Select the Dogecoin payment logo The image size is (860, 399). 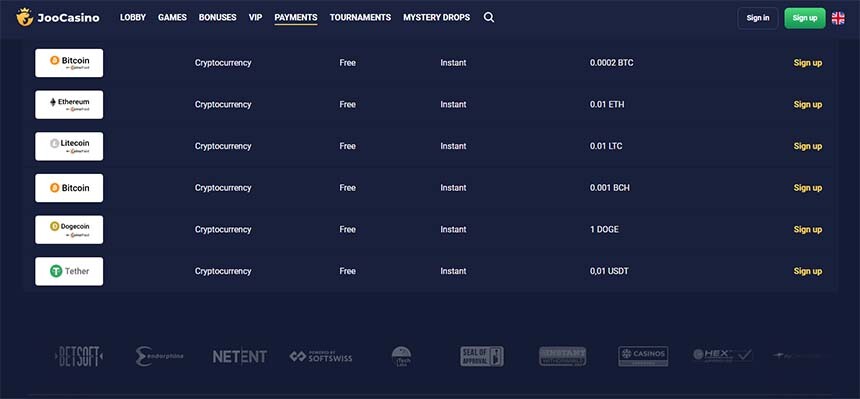[x=69, y=229]
